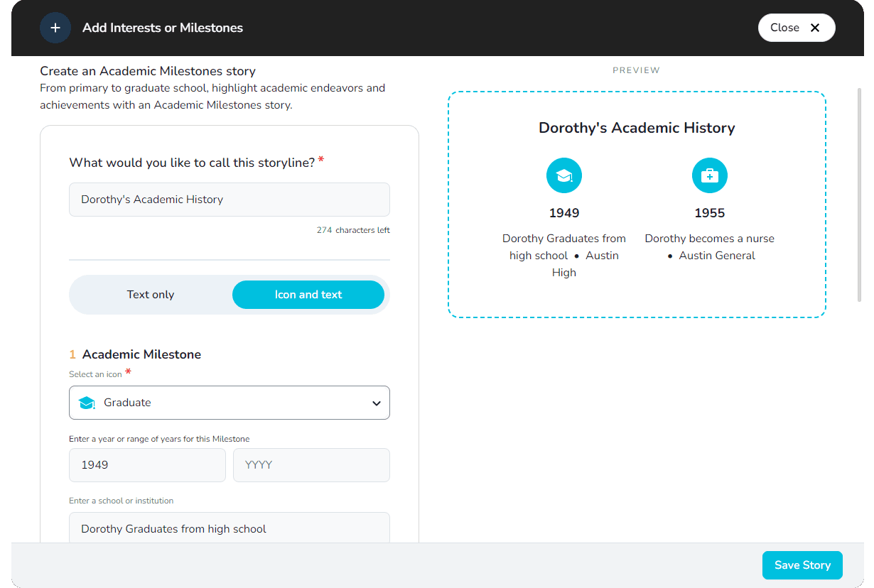Open the Graduate icon dropdown
Image resolution: width=874 pixels, height=588 pixels.
point(229,403)
